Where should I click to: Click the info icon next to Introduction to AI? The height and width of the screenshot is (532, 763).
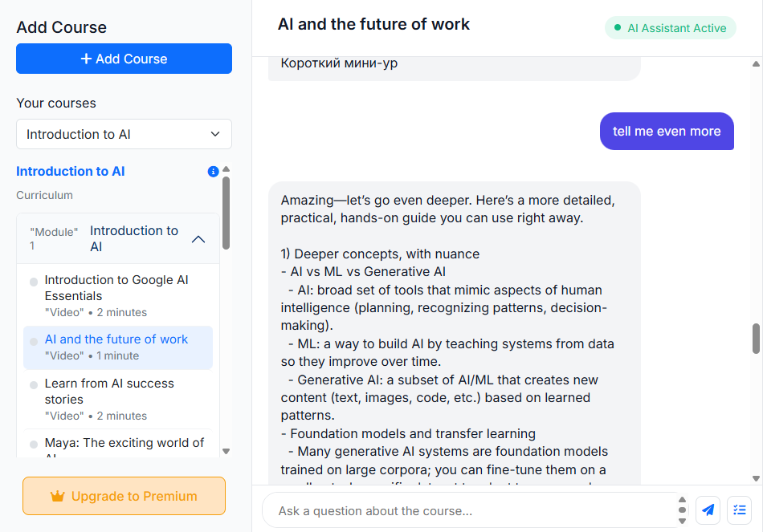tap(213, 171)
